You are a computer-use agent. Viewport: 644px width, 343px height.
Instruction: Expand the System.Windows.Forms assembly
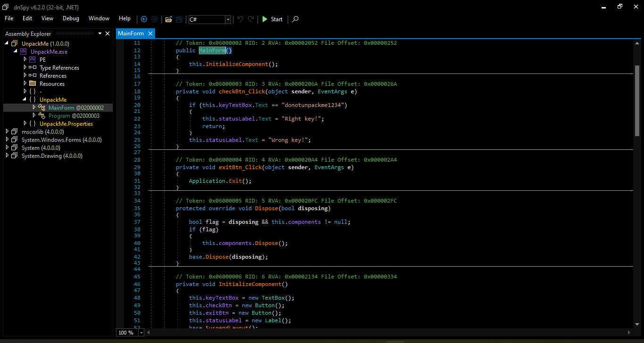coord(7,139)
